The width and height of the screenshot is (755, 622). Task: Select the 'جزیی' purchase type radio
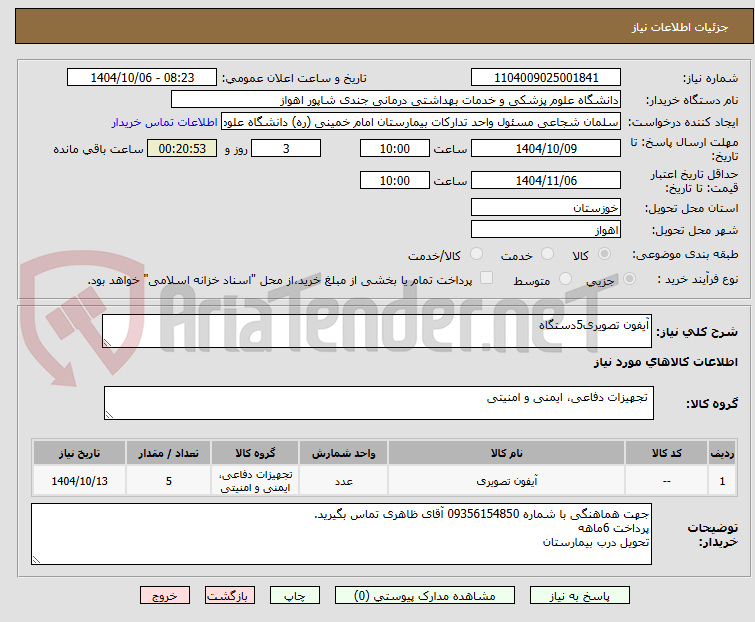click(629, 279)
